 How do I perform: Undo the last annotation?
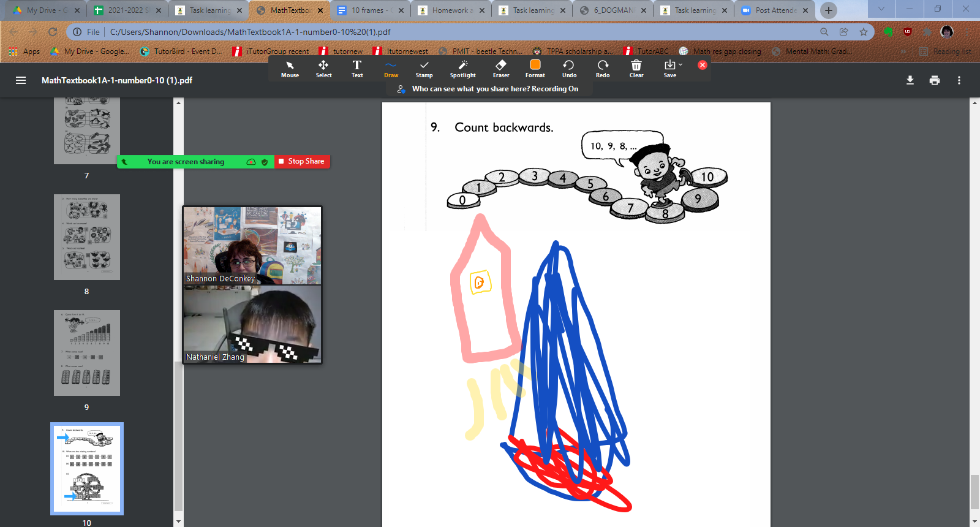[569, 69]
